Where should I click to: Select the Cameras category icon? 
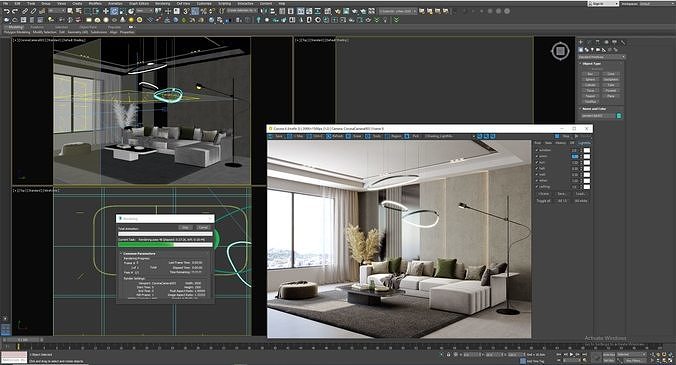[x=598, y=50]
